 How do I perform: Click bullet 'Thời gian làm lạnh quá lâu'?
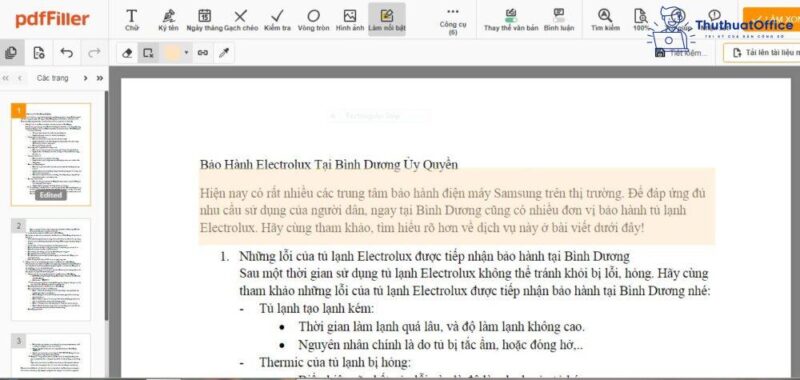pyautogui.click(x=441, y=326)
